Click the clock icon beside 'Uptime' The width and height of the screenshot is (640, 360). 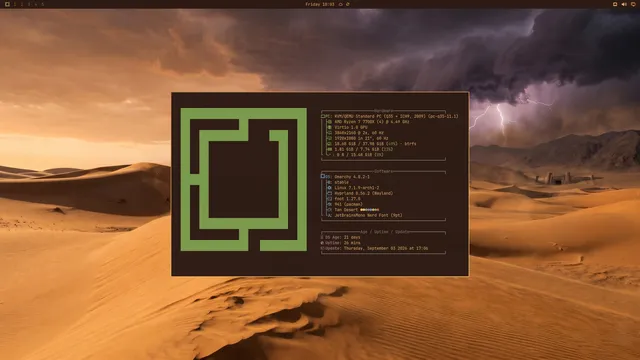tap(322, 243)
